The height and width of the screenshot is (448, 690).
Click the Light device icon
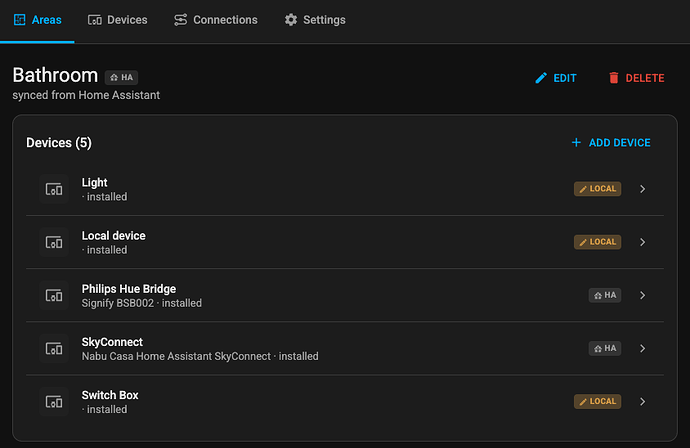coord(54,189)
